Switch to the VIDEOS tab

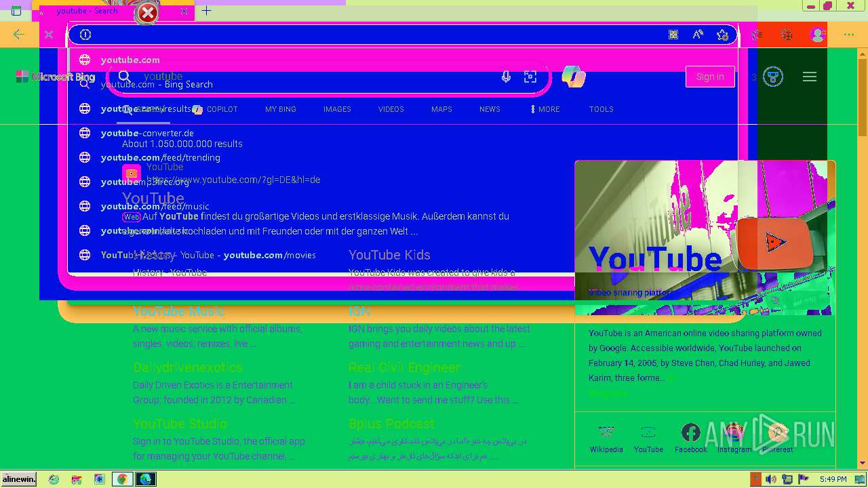click(391, 109)
